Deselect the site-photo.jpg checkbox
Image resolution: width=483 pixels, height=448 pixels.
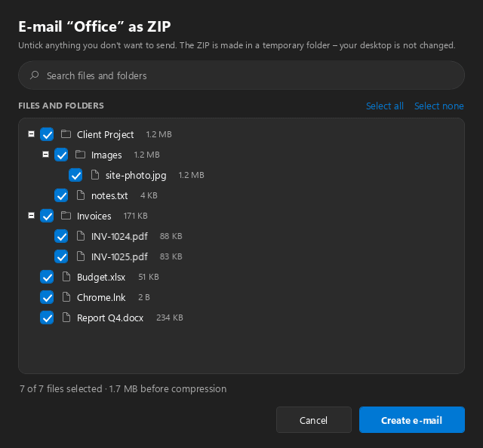point(75,175)
